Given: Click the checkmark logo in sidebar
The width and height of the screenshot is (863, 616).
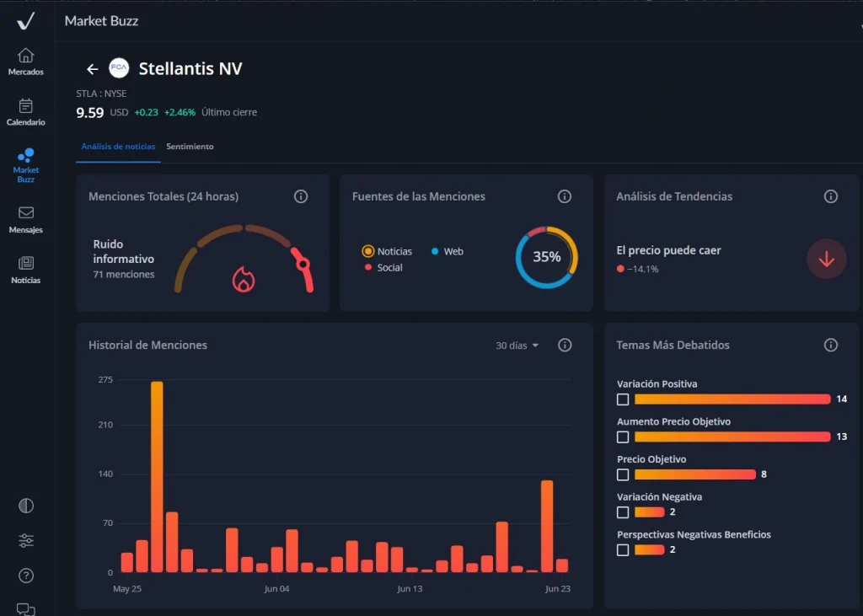Looking at the screenshot, I should click(x=25, y=21).
